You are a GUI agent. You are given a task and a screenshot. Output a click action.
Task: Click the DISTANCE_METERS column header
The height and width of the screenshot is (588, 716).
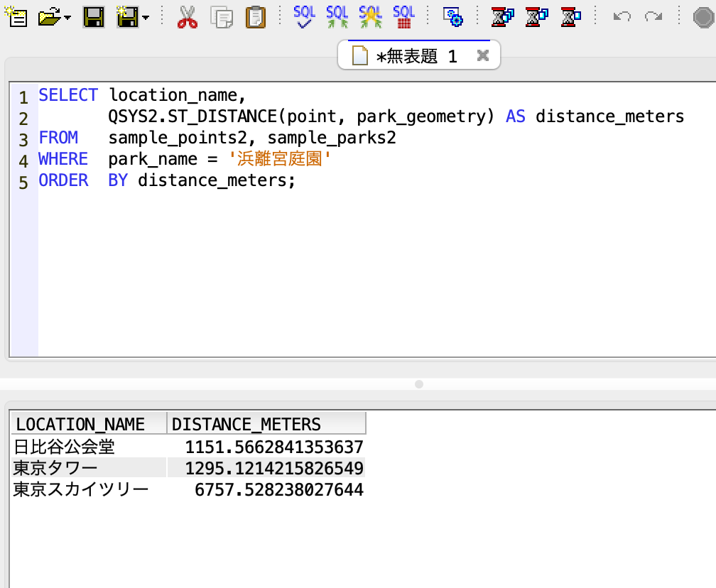[x=246, y=425]
